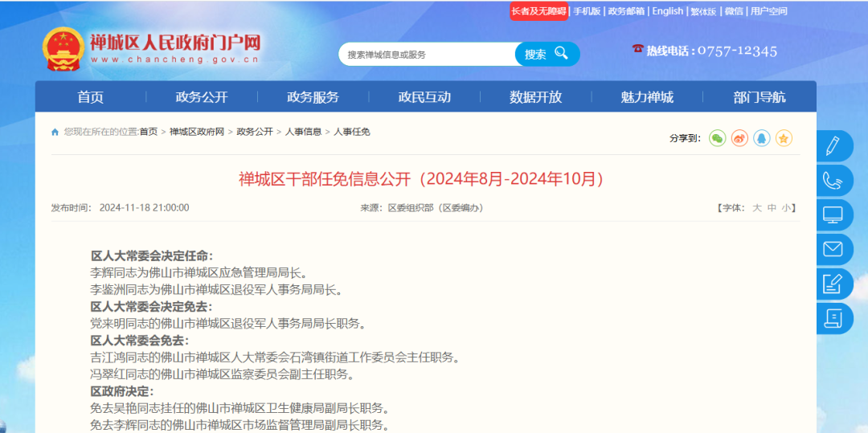Share article to Weibo

click(739, 138)
